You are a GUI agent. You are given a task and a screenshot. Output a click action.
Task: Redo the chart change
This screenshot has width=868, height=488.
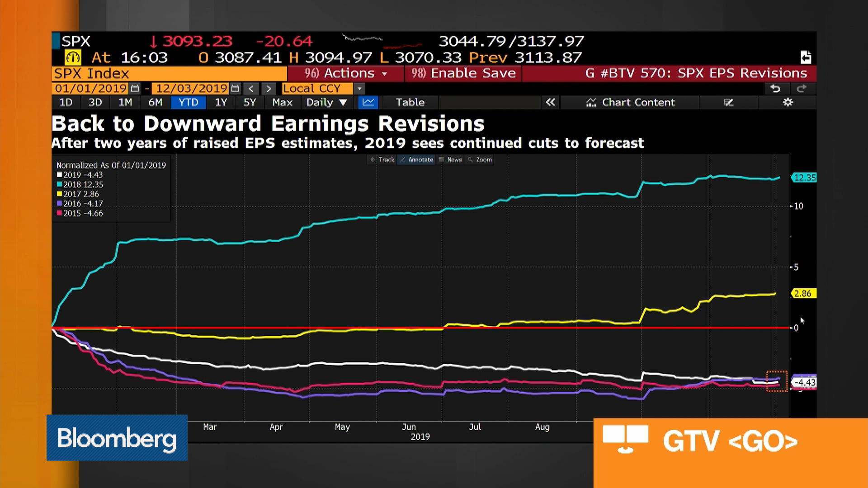point(802,89)
